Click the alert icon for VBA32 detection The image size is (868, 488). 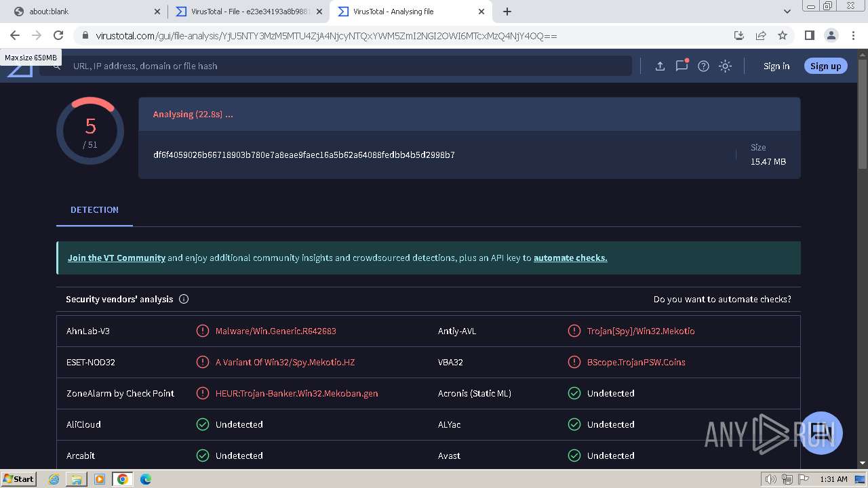click(x=574, y=362)
